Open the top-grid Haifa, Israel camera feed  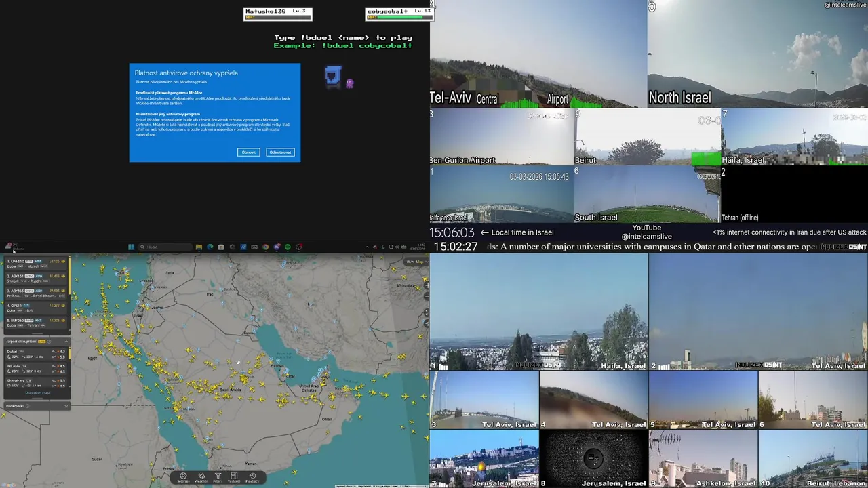pyautogui.click(x=795, y=136)
